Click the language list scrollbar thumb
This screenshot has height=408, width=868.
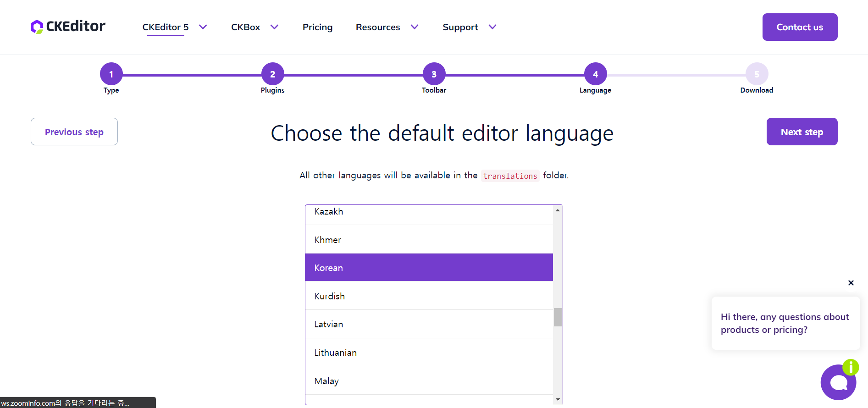point(558,317)
